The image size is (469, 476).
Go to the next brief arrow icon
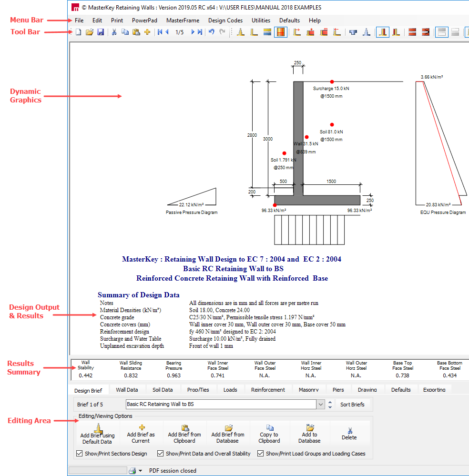(x=193, y=32)
